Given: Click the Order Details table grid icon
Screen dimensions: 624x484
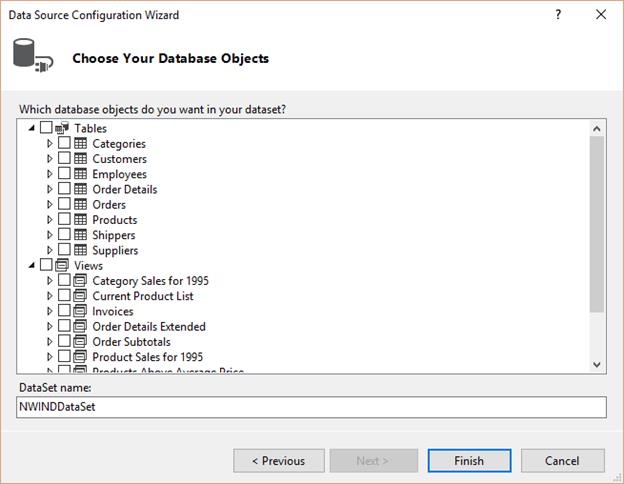Looking at the screenshot, I should 80,189.
